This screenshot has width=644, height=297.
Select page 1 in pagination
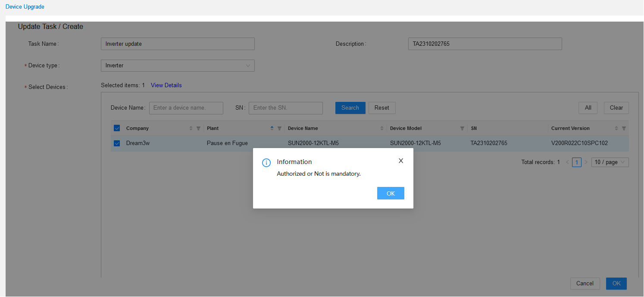(577, 162)
